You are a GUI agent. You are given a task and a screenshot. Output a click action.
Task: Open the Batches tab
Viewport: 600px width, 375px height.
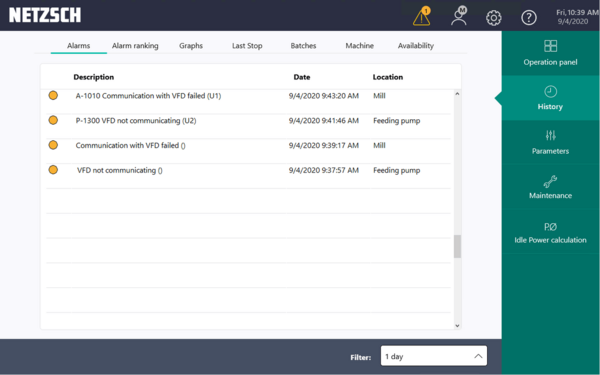click(x=303, y=46)
